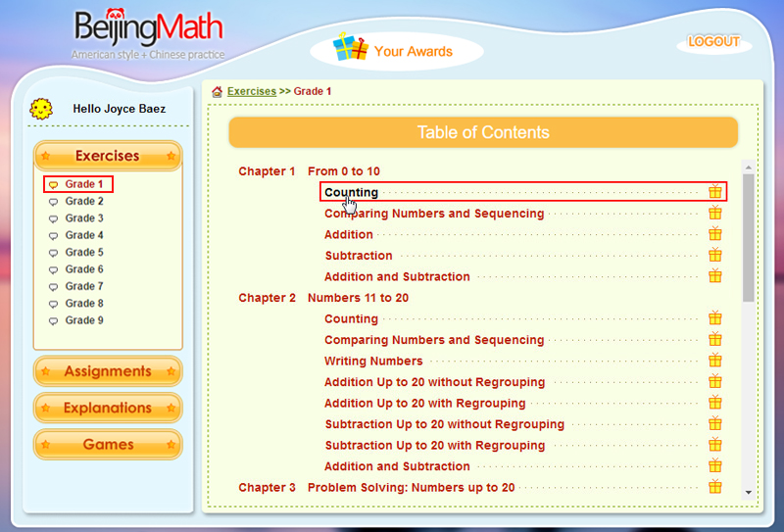Click the LOGOUT button
The image size is (784, 532).
(714, 42)
